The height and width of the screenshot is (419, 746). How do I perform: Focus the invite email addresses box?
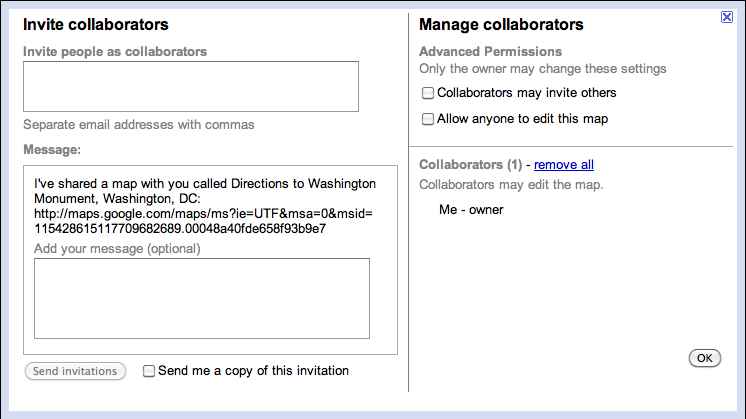point(191,87)
